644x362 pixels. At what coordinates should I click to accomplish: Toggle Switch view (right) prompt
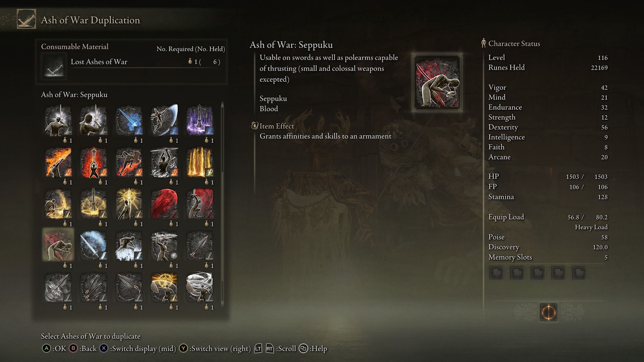[x=215, y=349]
